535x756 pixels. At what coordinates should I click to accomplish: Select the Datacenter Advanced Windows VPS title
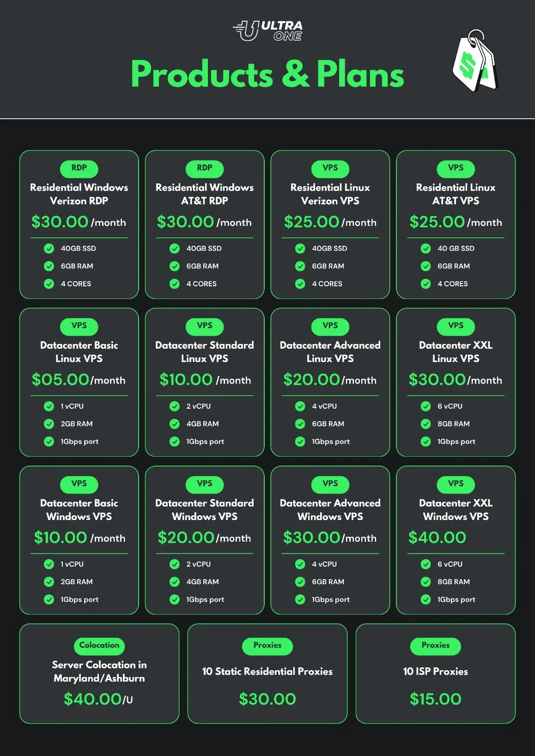click(330, 510)
